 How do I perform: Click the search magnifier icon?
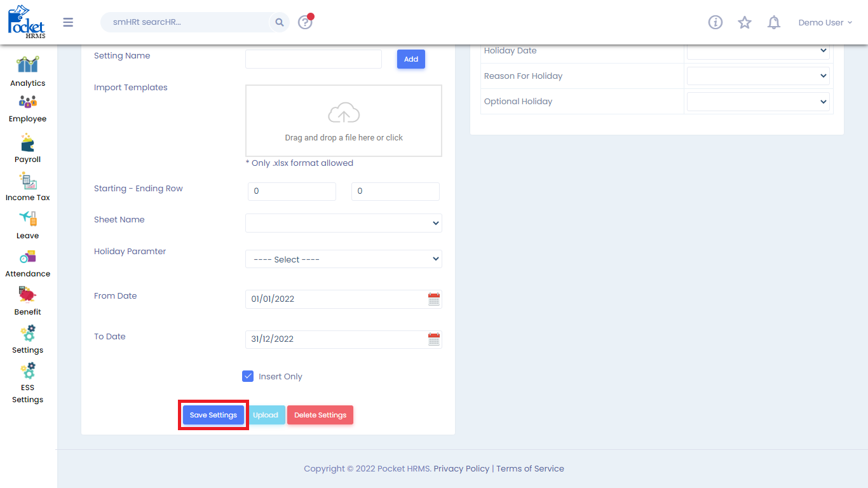tap(280, 22)
